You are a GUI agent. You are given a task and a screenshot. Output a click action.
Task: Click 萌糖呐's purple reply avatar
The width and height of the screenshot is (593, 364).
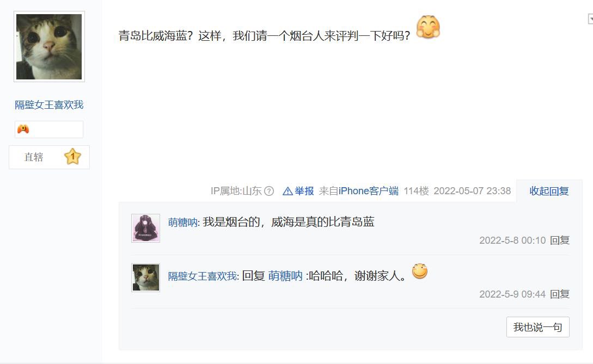coord(145,228)
